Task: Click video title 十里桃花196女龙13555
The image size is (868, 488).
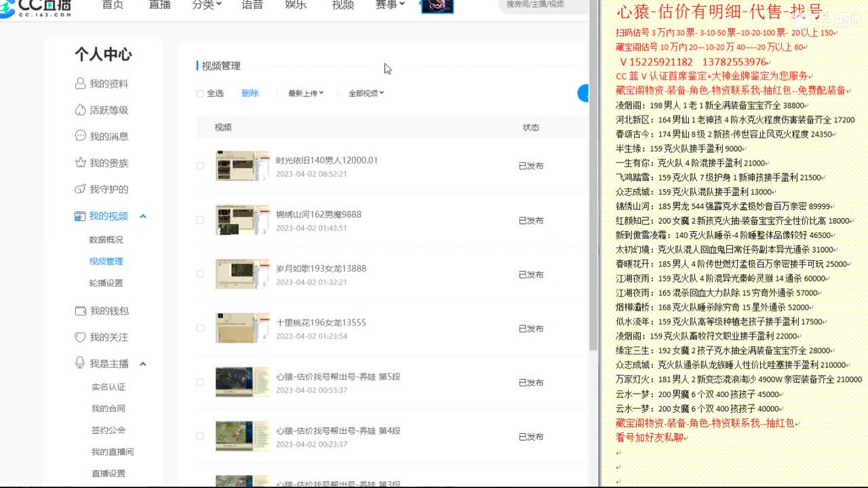Action: [x=321, y=323]
